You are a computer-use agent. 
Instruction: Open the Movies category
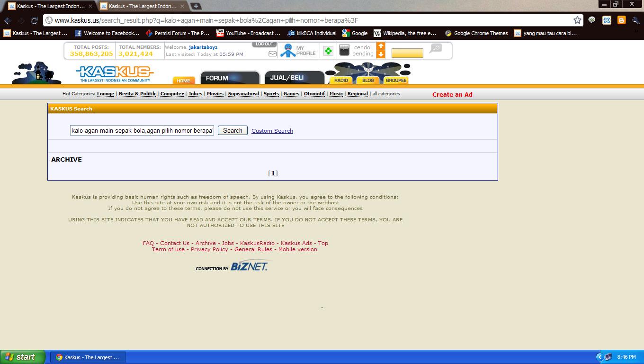(x=215, y=94)
